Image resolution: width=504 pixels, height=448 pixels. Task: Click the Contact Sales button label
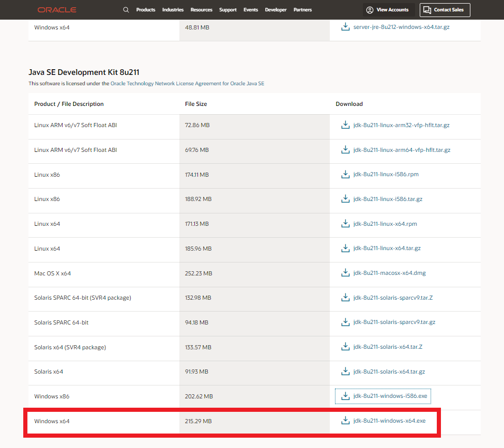pyautogui.click(x=449, y=10)
